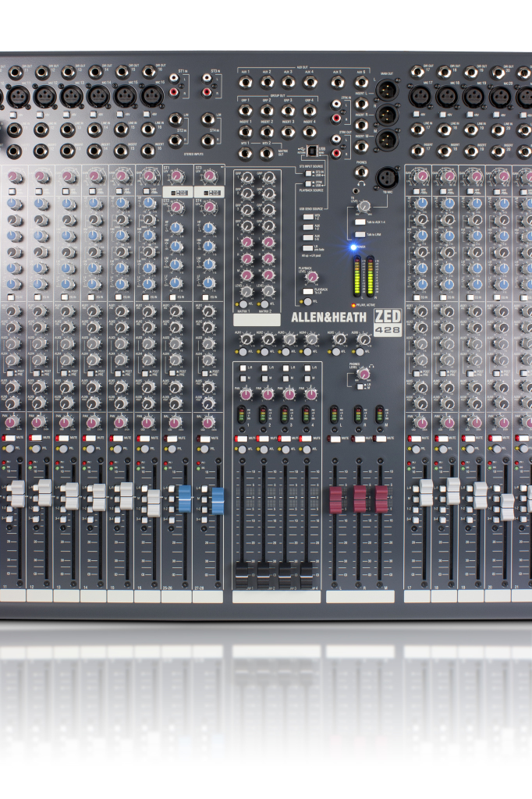
Task: Click the black group 4 fader
Action: [x=307, y=575]
